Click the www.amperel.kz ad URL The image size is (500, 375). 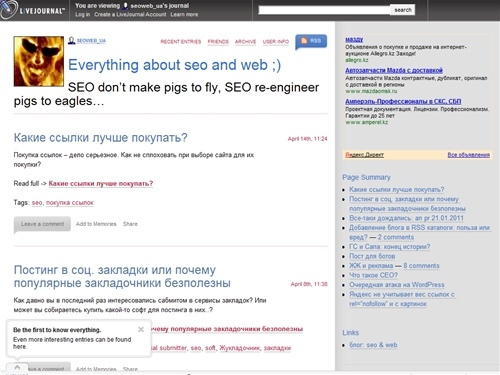(x=366, y=122)
